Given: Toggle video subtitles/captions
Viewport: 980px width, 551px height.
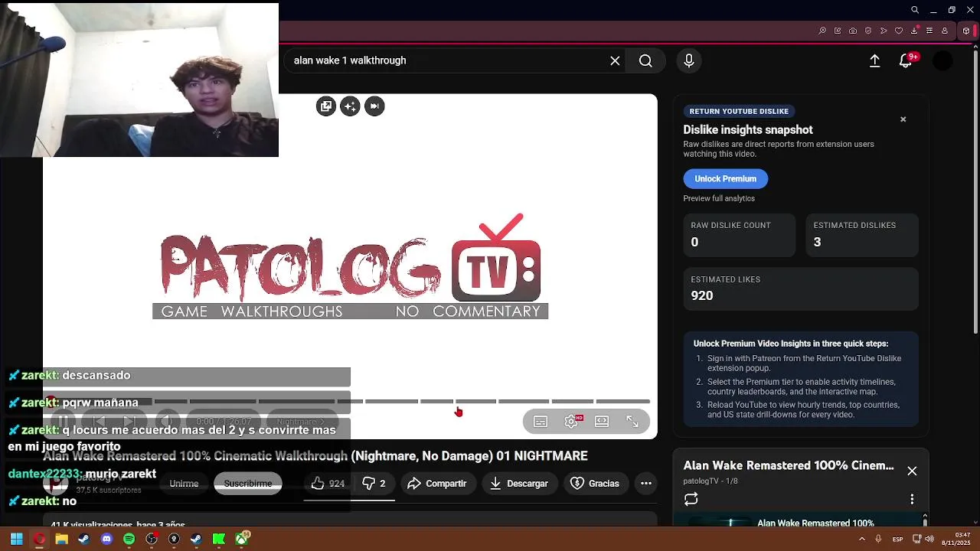Looking at the screenshot, I should click(x=541, y=422).
